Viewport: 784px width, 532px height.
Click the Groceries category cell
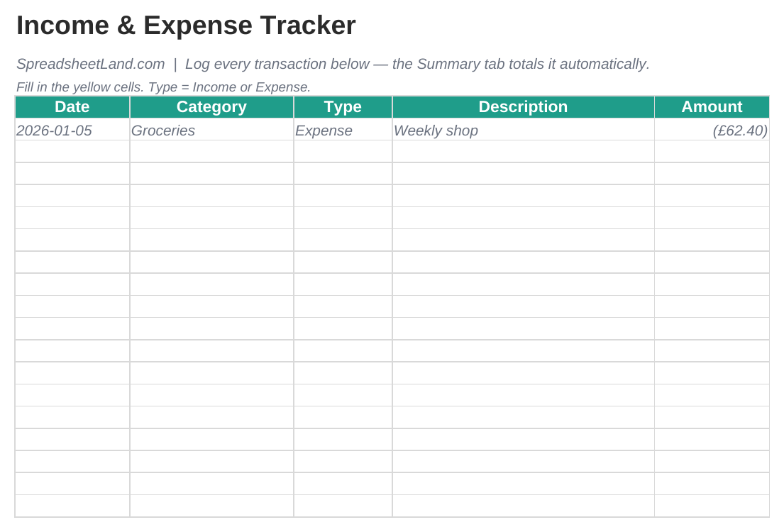211,130
